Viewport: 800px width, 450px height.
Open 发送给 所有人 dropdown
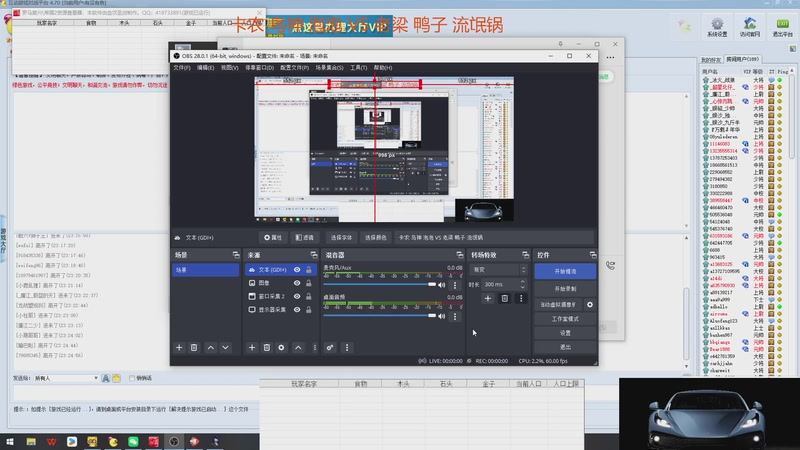66,378
